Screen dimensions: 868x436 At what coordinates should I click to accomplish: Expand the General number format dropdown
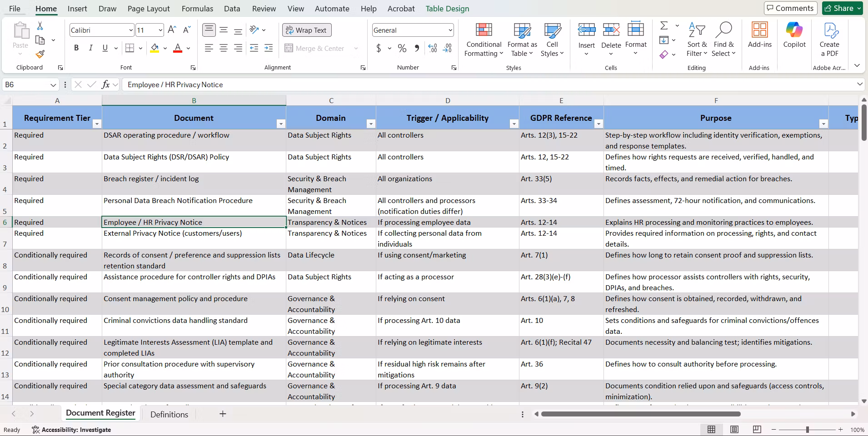click(x=450, y=30)
